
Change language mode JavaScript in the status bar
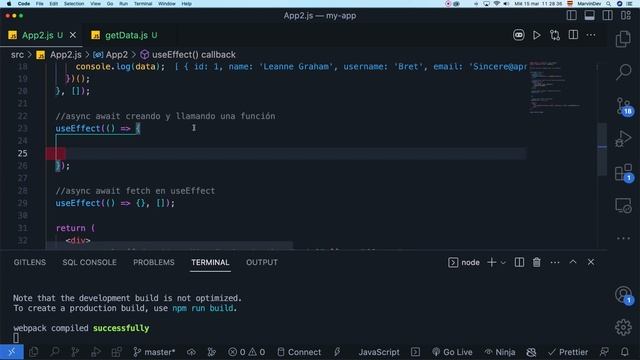tap(379, 352)
